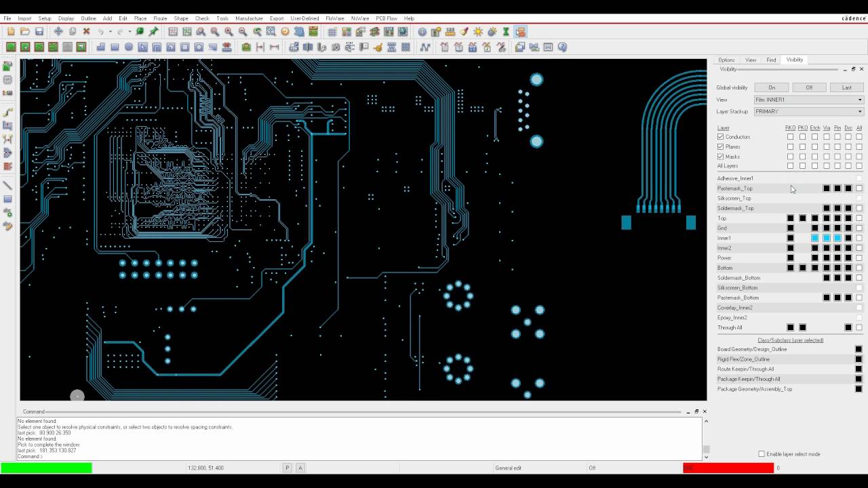Screen dimensions: 868x488
Task: Click the blue Show Element info icon
Action: click(x=422, y=32)
